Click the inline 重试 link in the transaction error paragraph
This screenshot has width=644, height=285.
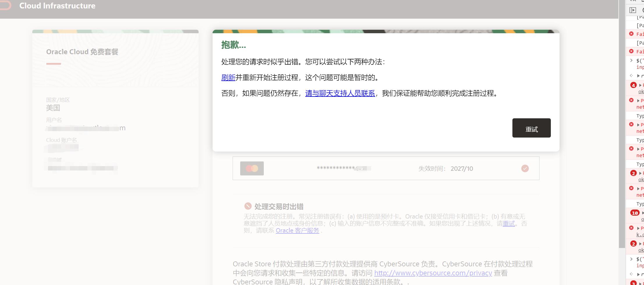pyautogui.click(x=509, y=224)
